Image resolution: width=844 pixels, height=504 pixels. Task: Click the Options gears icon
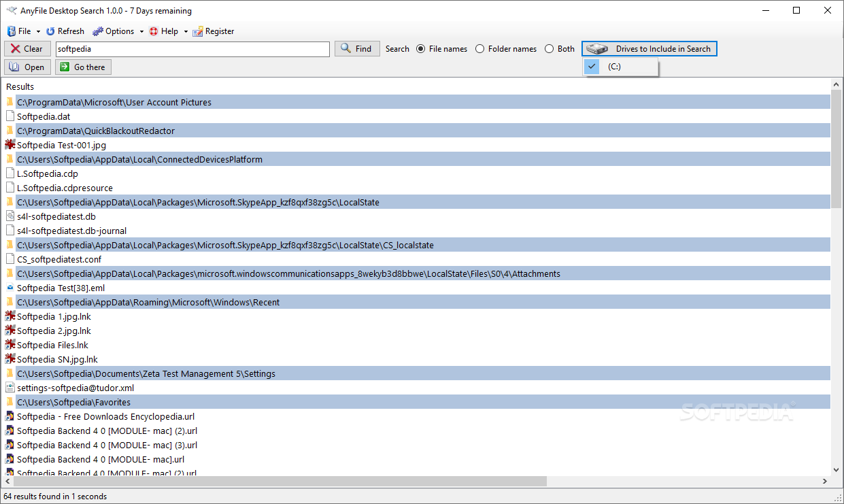pos(97,31)
